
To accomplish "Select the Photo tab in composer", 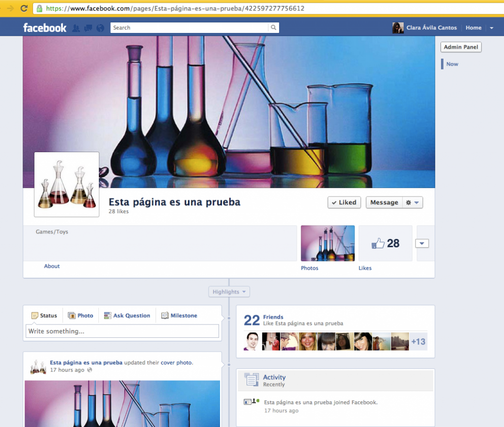I will (x=81, y=316).
